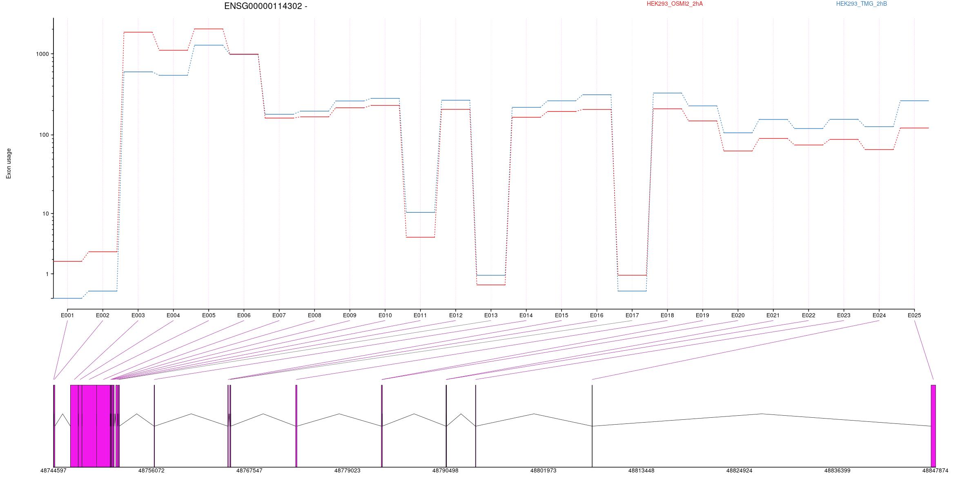Click genomic coordinate 48813448
Image resolution: width=980 pixels, height=490 pixels.
pyautogui.click(x=641, y=471)
